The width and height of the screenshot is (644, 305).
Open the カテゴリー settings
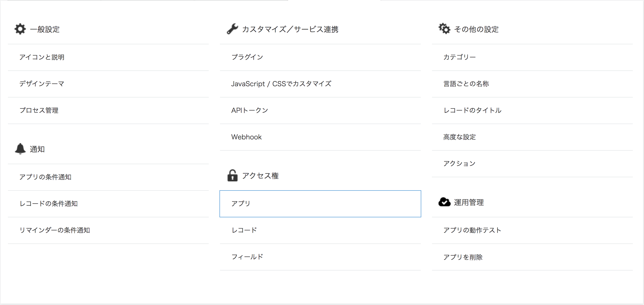(532, 57)
